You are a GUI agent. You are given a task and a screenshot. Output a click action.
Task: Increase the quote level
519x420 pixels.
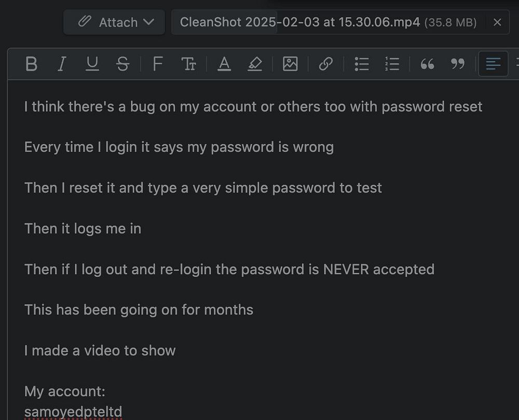427,64
